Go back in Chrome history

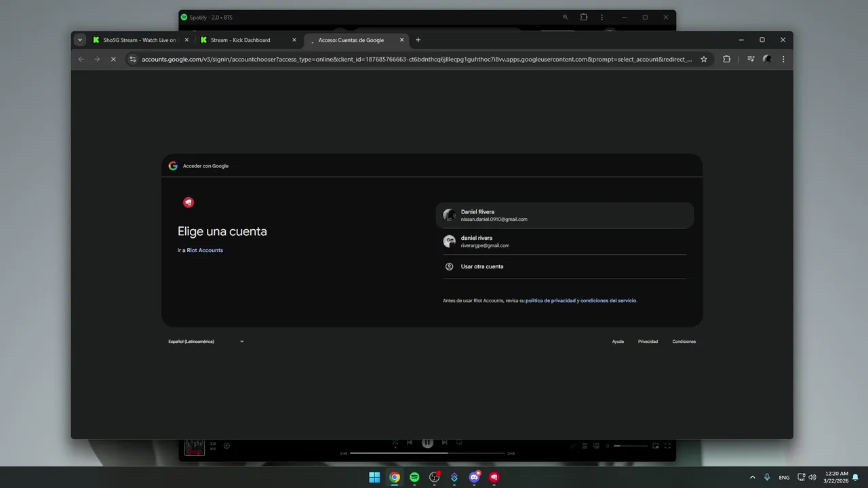tap(81, 59)
